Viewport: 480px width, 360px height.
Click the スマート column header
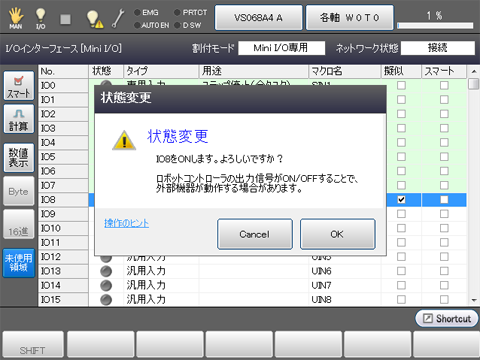pos(444,71)
